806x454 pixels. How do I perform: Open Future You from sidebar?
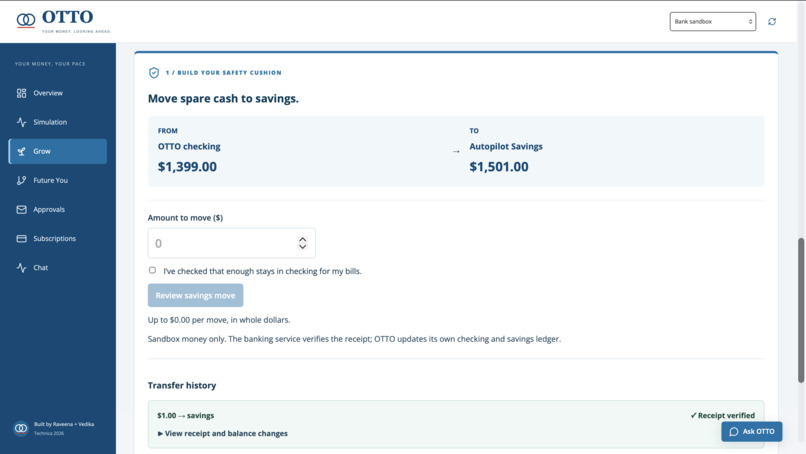pyautogui.click(x=58, y=180)
